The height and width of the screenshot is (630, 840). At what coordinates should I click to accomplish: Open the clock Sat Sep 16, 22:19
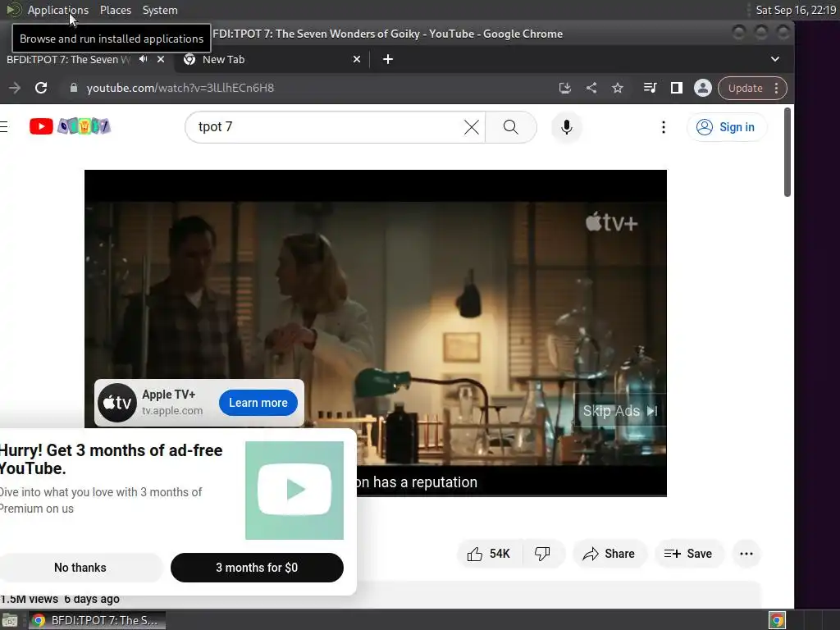(x=796, y=10)
